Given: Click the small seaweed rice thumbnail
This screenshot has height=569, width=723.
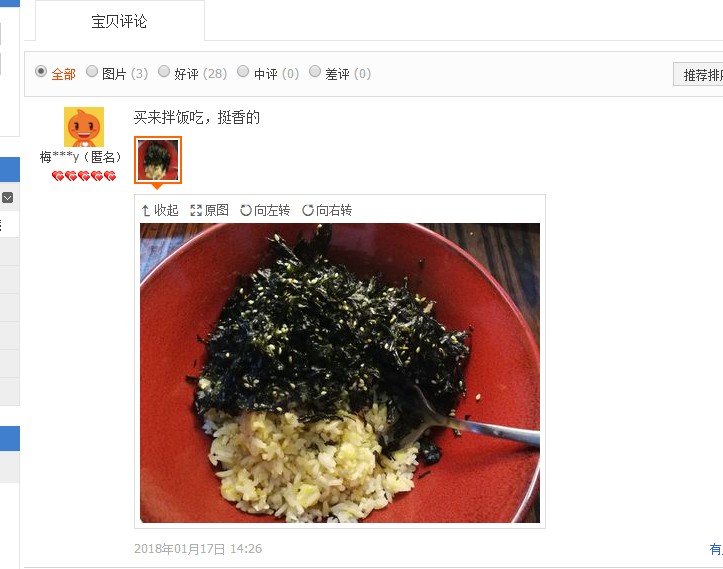Looking at the screenshot, I should click(x=158, y=160).
